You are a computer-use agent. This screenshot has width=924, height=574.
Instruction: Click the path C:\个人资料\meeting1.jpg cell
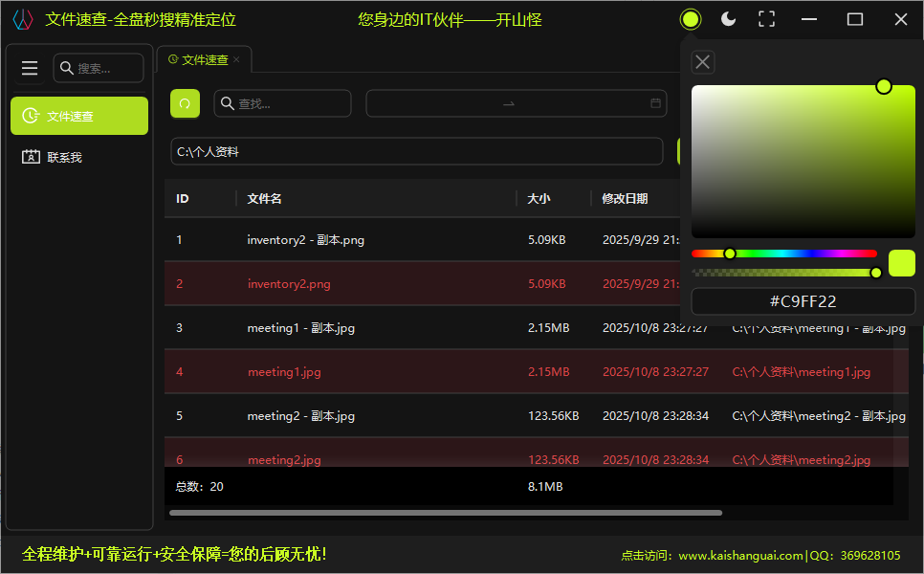coord(801,372)
